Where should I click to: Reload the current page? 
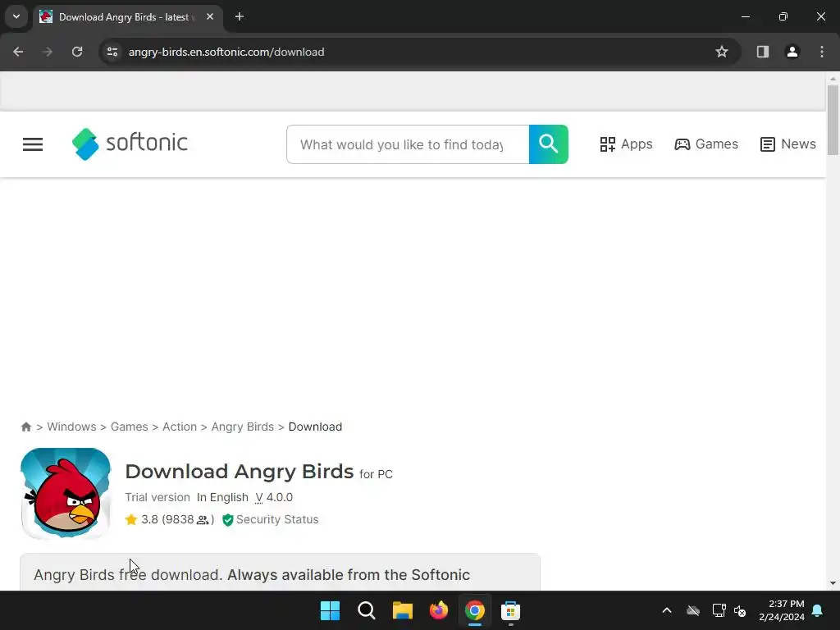(77, 52)
